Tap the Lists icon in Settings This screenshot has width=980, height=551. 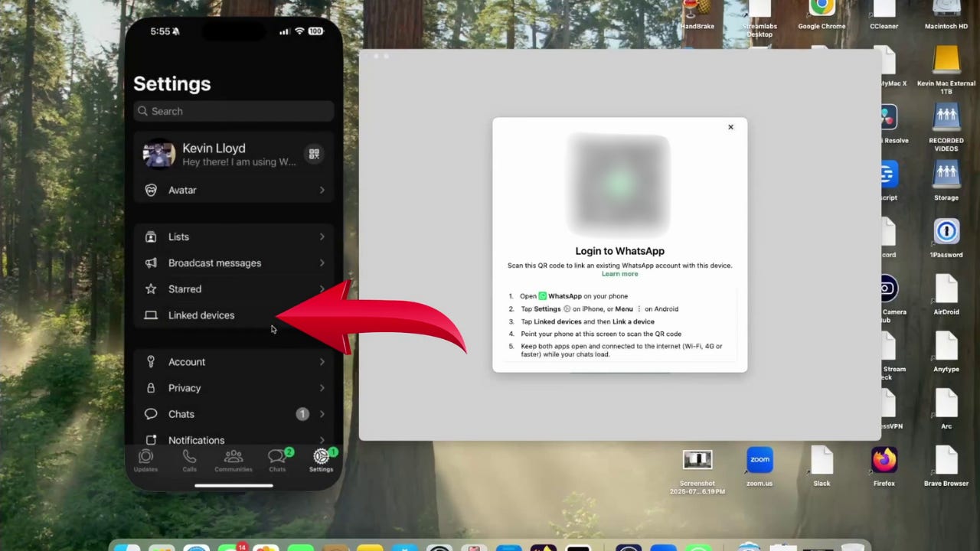point(151,236)
